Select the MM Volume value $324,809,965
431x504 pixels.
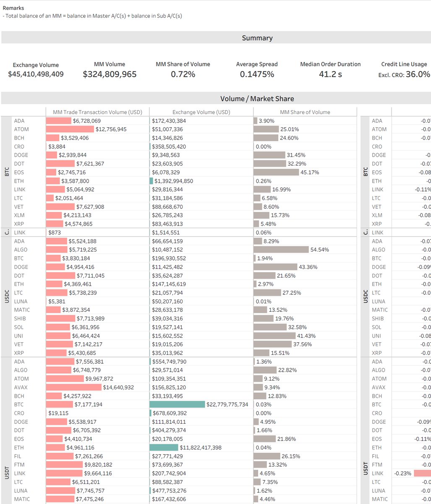pyautogui.click(x=110, y=74)
